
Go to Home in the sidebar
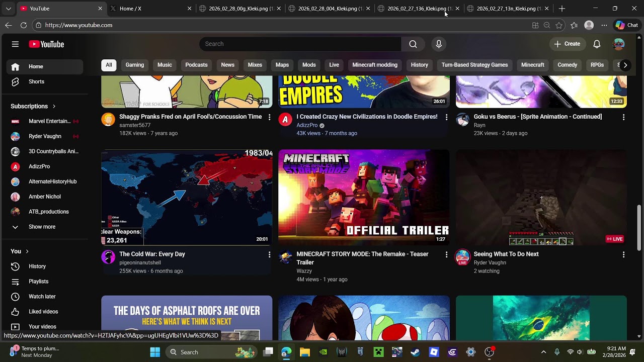pos(45,67)
